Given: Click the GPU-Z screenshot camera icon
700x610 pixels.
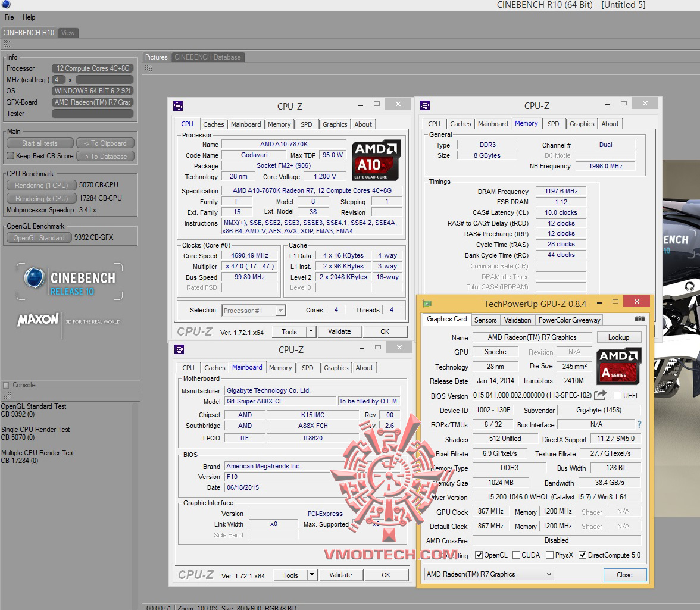Looking at the screenshot, I should 640,320.
